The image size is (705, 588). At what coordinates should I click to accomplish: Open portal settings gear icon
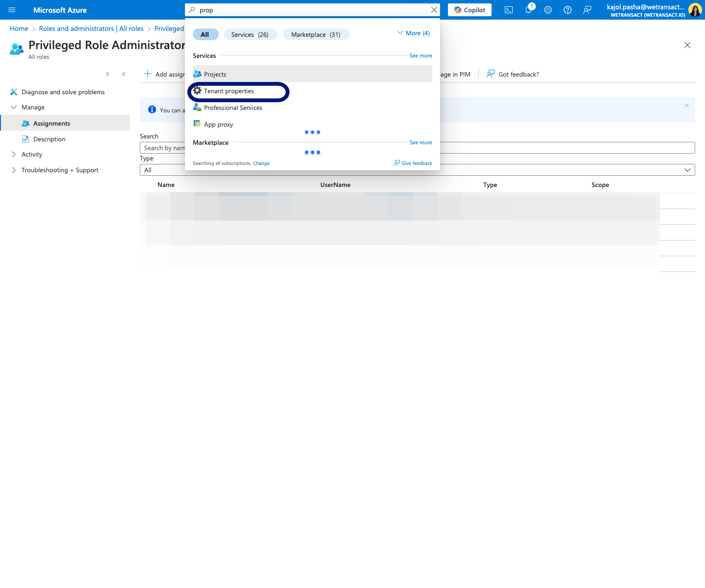click(548, 10)
